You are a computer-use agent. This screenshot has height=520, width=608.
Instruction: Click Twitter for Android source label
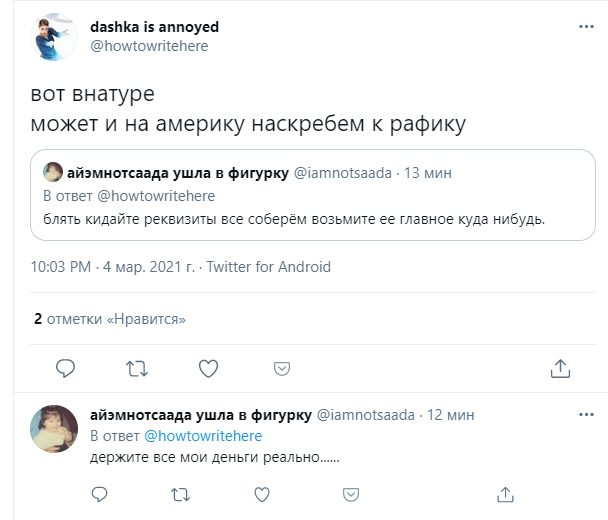click(268, 267)
